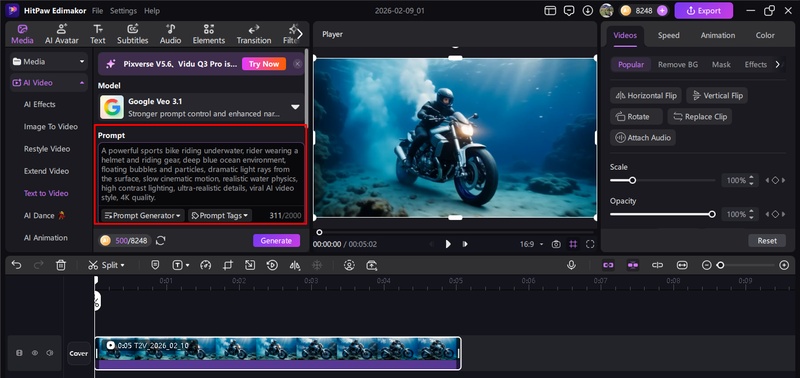Click the Try Now banner button
The width and height of the screenshot is (800, 378).
pos(264,64)
